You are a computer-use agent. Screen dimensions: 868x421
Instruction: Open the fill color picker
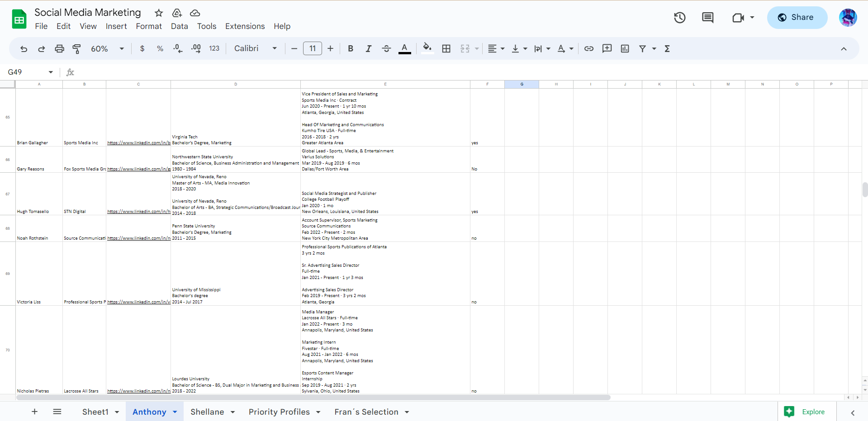(427, 48)
